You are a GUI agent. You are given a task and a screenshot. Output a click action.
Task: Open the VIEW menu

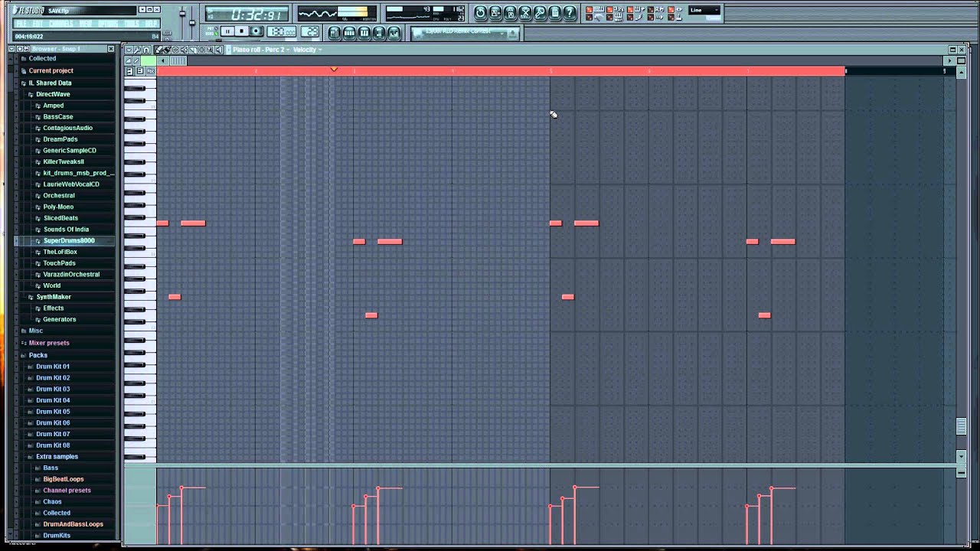click(86, 24)
